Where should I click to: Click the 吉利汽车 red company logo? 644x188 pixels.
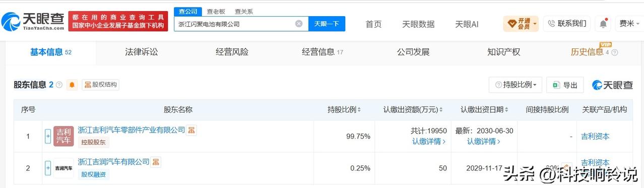click(63, 136)
